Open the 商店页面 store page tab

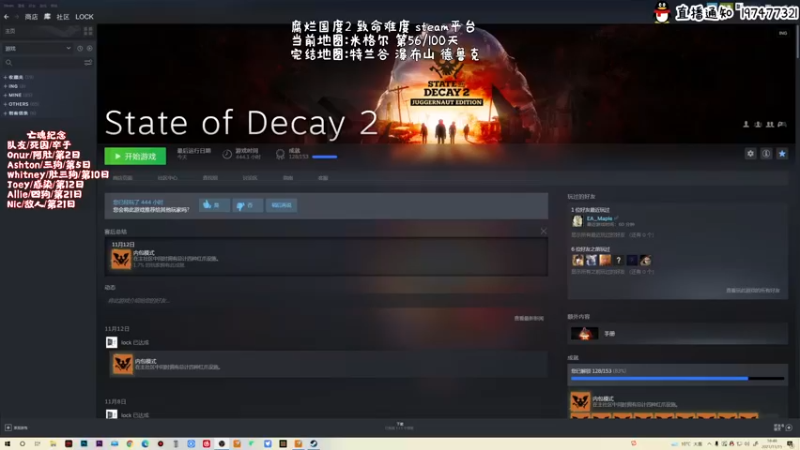tap(122, 178)
